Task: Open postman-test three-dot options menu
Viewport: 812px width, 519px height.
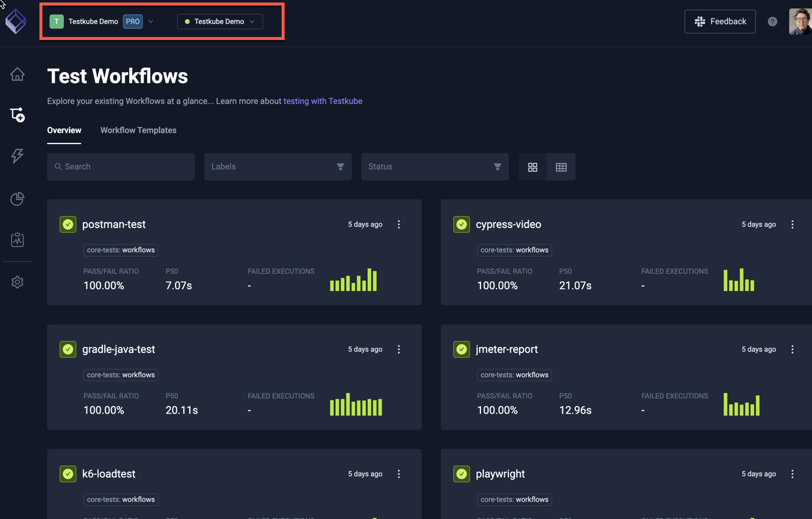Action: [399, 224]
